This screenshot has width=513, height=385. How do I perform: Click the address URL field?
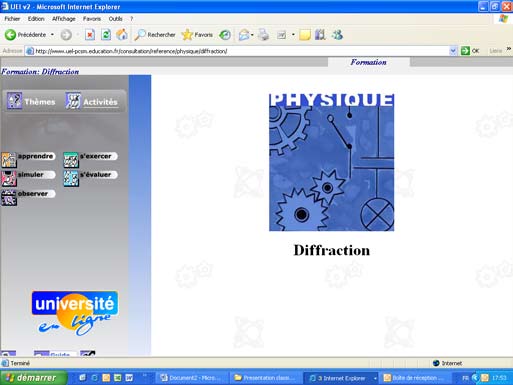(x=237, y=51)
